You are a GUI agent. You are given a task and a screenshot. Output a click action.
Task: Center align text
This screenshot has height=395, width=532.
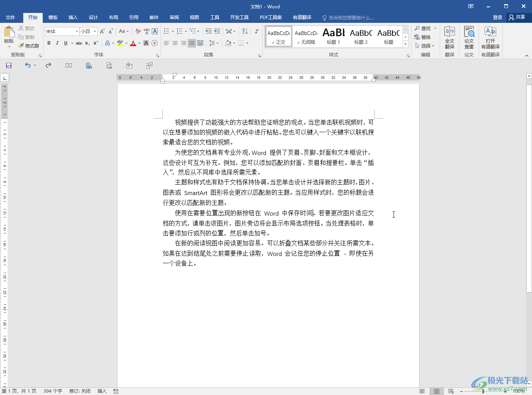pyautogui.click(x=175, y=43)
